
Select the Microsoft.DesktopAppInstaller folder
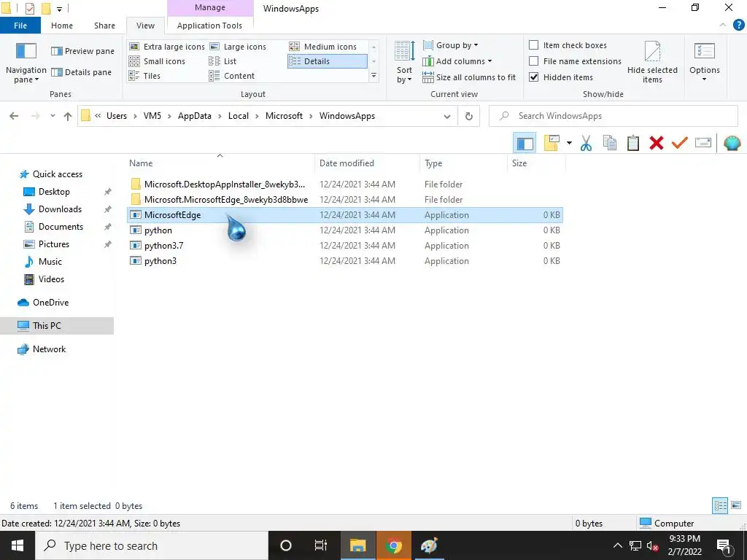coord(345,184)
